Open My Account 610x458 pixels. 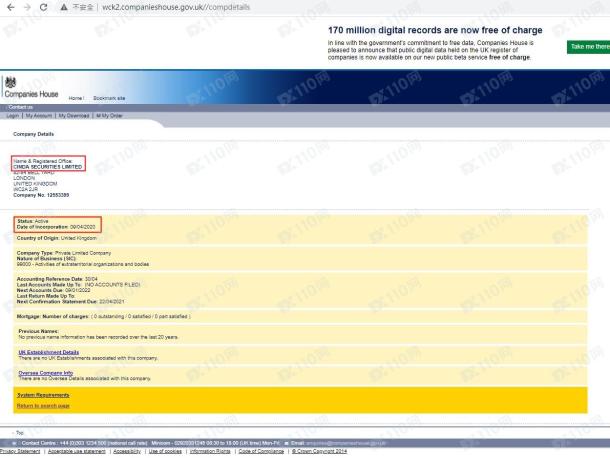tap(39, 116)
